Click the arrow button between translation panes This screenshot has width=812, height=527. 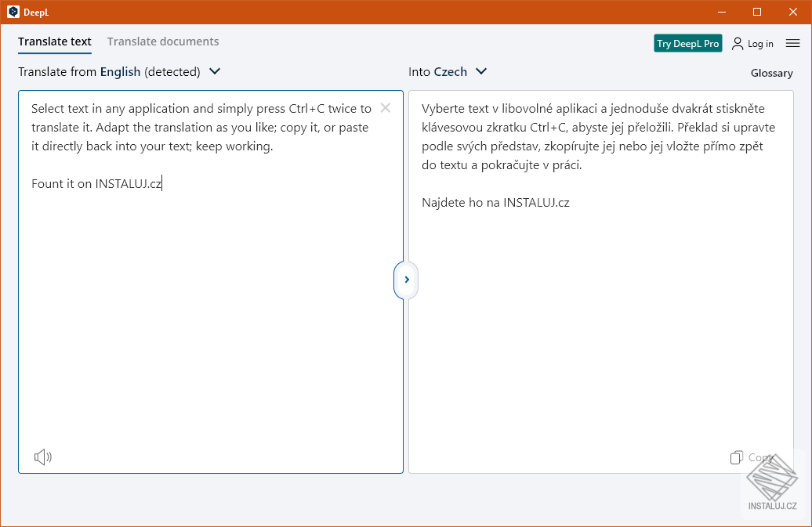click(406, 280)
